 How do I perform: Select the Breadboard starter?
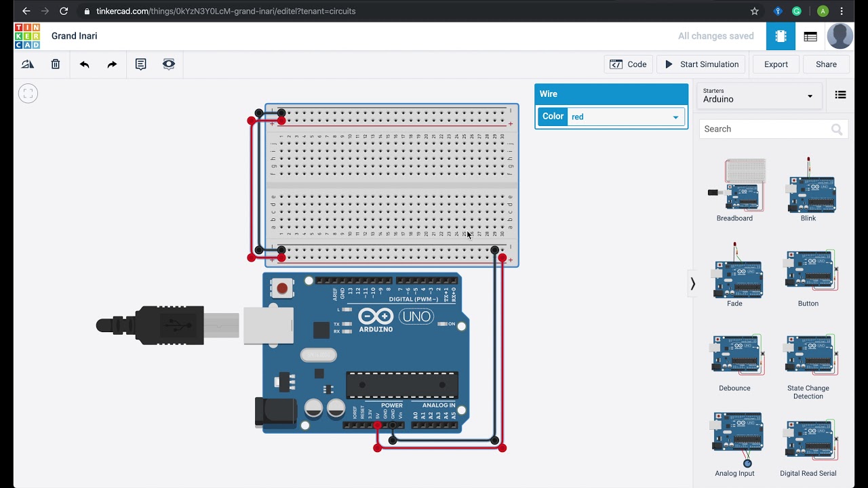point(735,190)
